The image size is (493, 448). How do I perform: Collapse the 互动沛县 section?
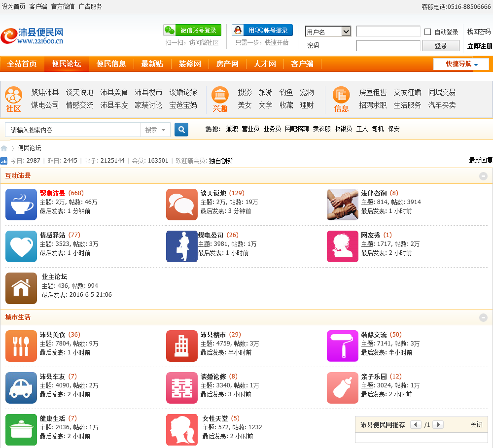click(483, 176)
